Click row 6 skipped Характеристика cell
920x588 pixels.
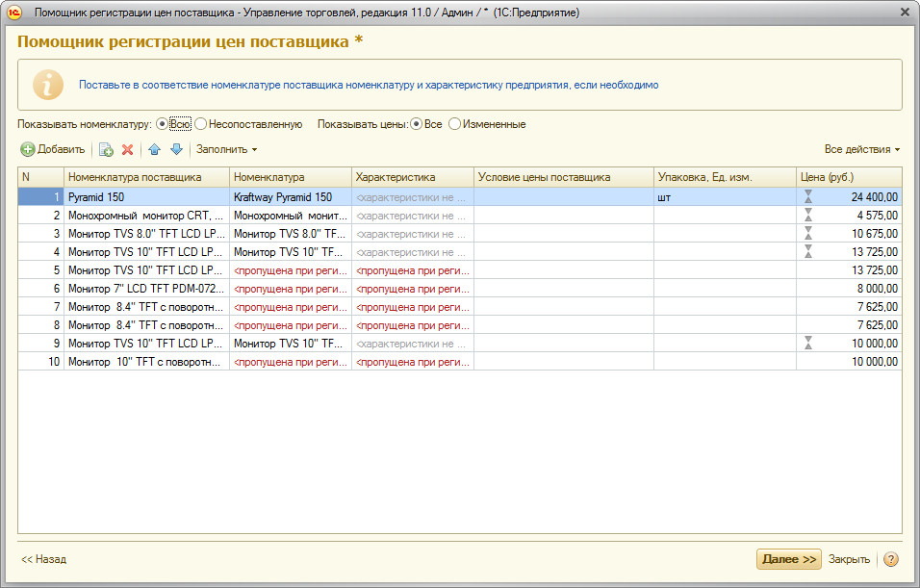413,288
